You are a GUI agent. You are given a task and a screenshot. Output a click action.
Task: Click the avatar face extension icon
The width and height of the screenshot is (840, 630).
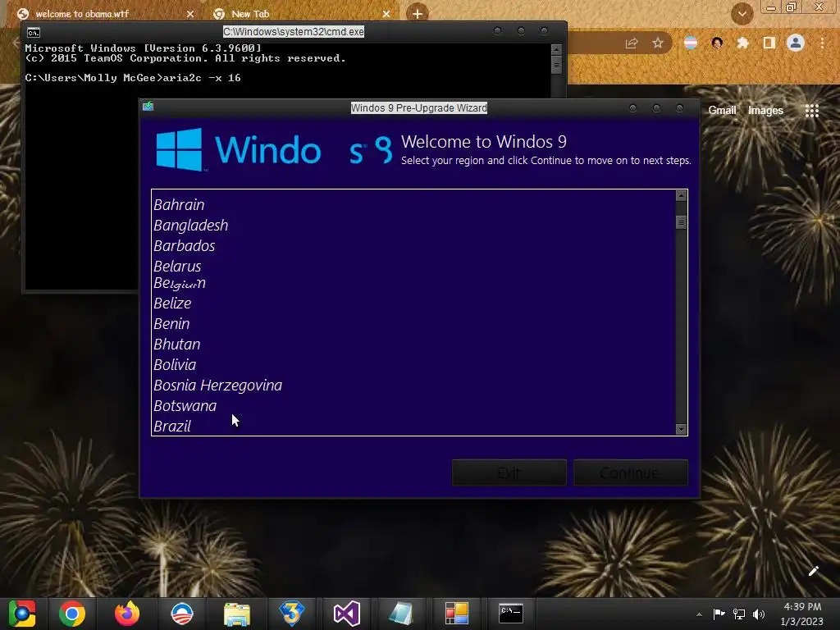click(717, 43)
